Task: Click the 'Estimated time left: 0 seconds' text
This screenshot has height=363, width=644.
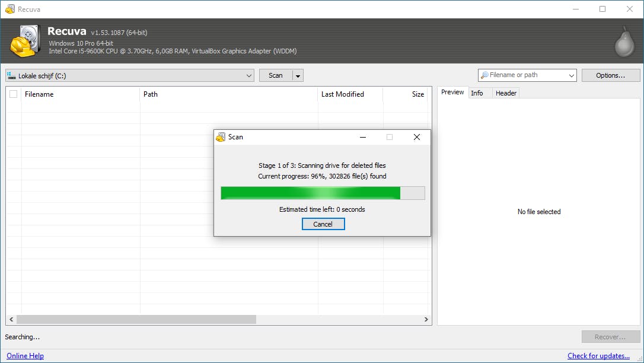Action: point(322,209)
